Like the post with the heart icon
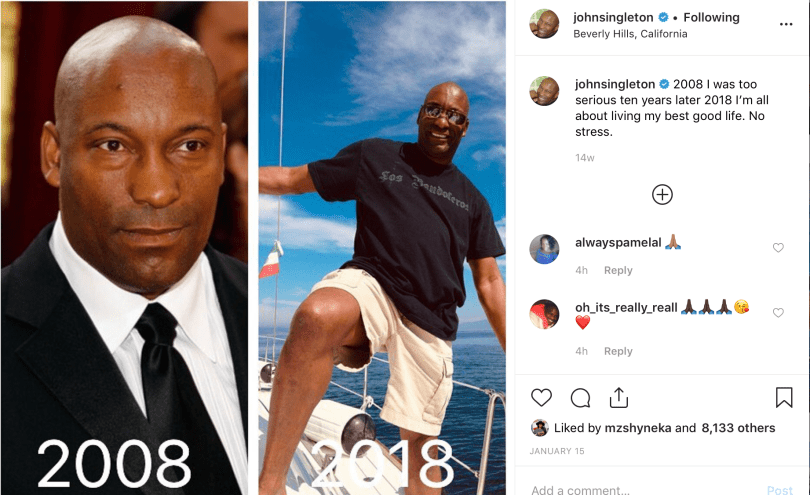 (x=541, y=398)
